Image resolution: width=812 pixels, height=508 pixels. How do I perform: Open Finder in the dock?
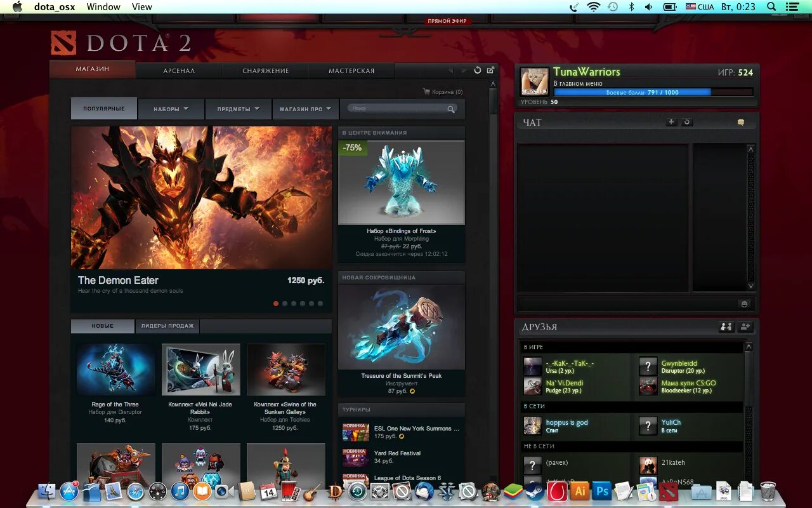click(47, 491)
